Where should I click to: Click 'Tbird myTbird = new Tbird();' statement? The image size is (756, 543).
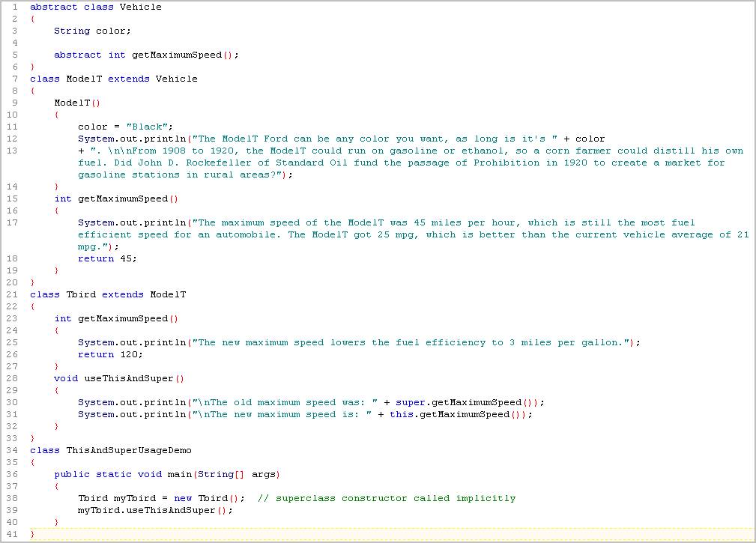pyautogui.click(x=161, y=499)
